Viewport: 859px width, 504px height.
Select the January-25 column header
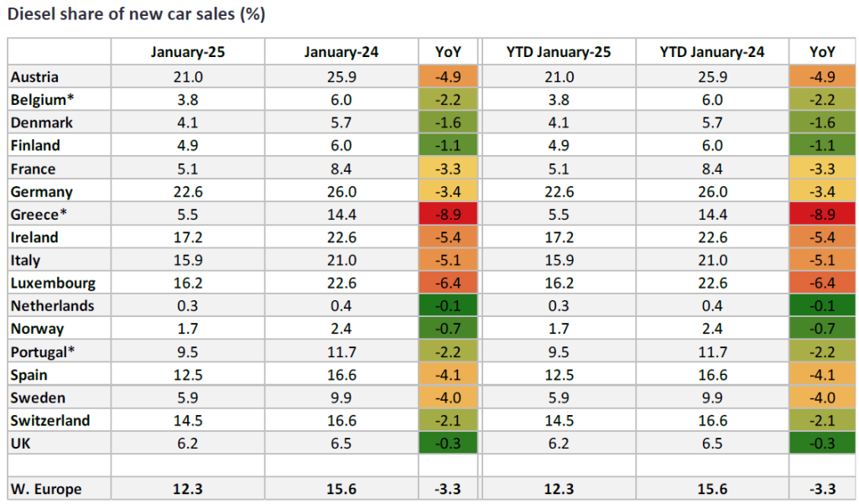point(188,52)
